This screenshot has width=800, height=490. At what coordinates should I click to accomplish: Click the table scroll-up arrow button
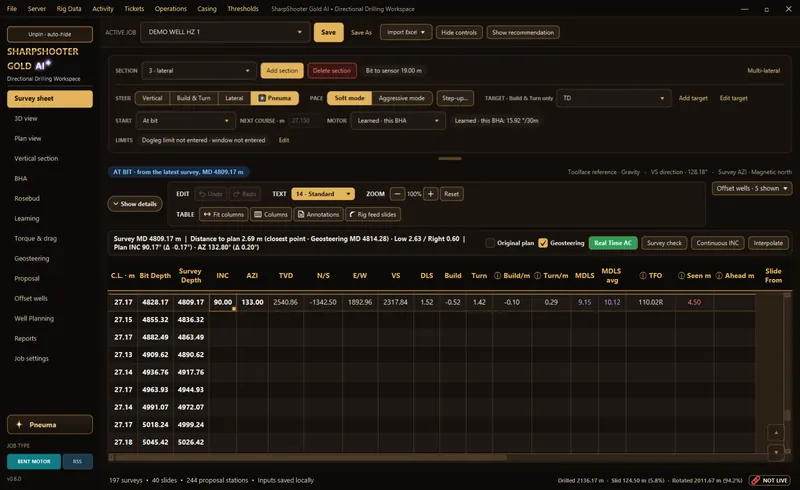click(x=776, y=433)
